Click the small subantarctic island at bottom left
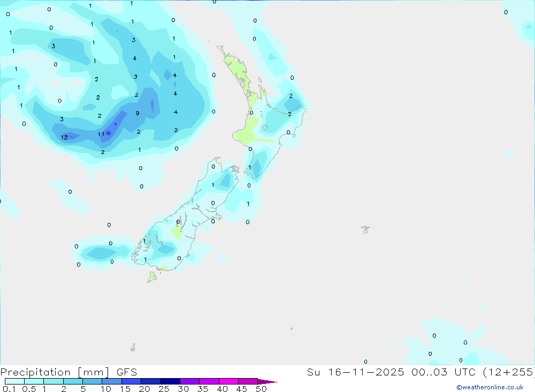 (x=133, y=347)
